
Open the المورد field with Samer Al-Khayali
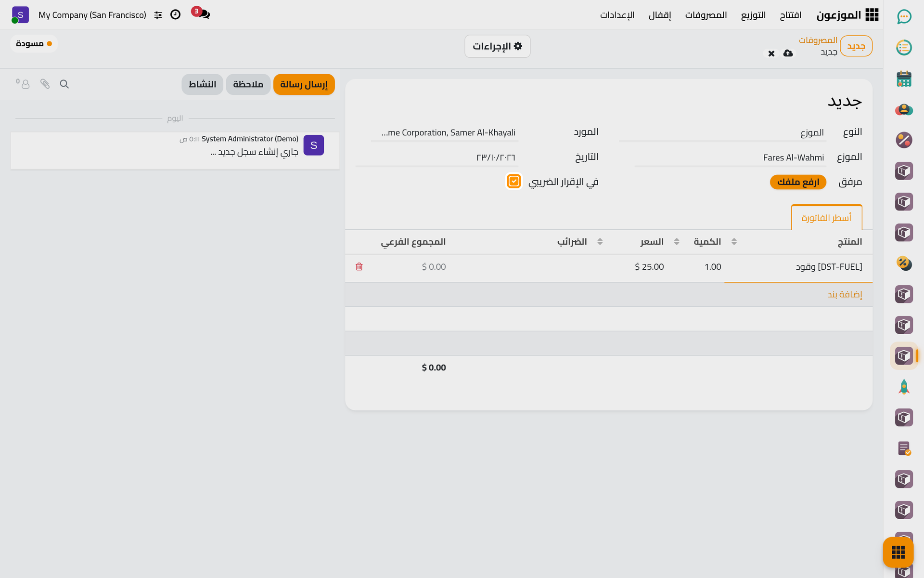pos(444,132)
